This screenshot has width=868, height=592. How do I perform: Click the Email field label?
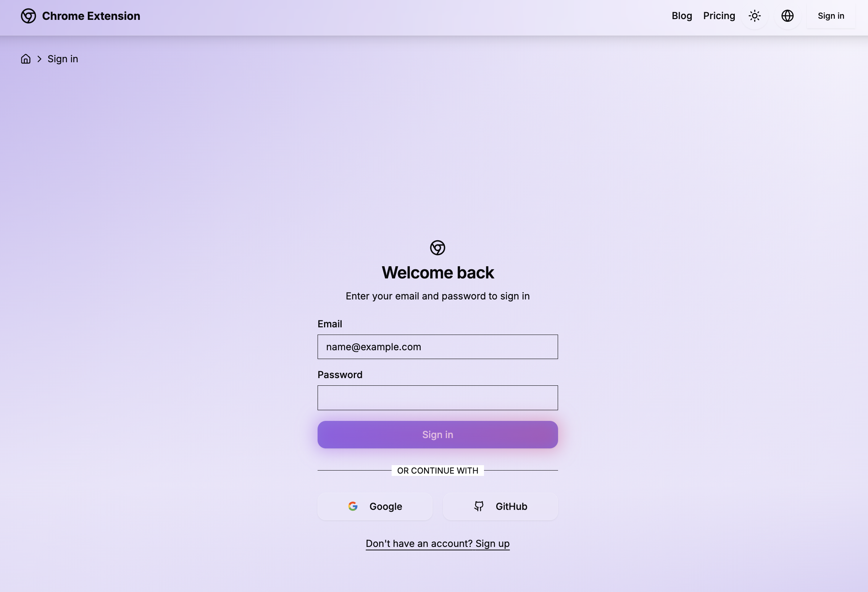tap(330, 324)
